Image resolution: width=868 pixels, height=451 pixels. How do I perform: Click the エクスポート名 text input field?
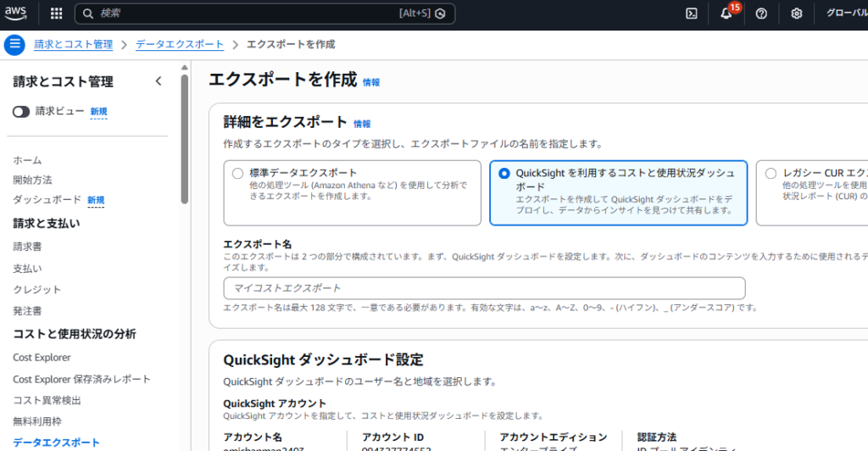(484, 288)
